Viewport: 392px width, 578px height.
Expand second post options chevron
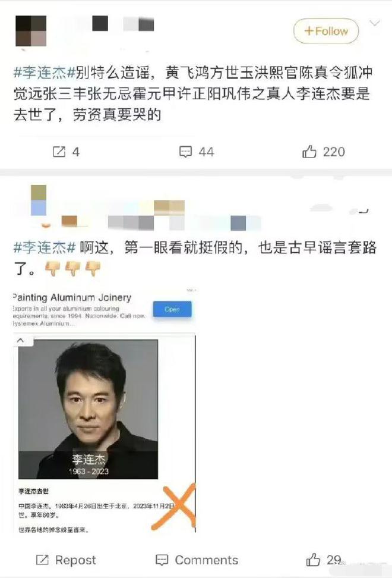click(363, 211)
